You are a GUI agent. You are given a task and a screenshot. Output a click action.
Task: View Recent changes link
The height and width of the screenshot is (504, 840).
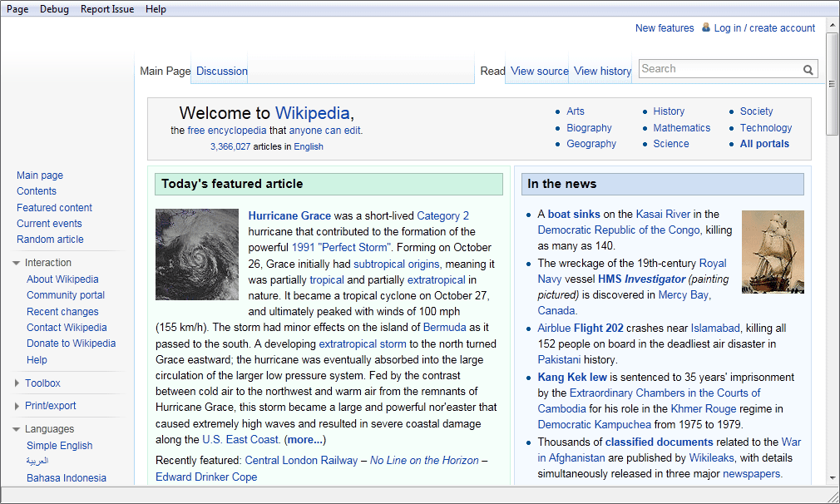click(x=62, y=312)
